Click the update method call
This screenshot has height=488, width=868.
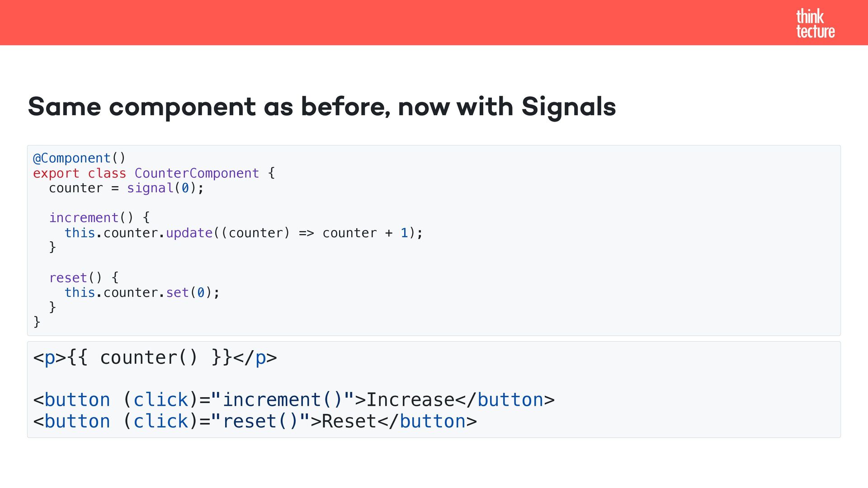coord(189,233)
